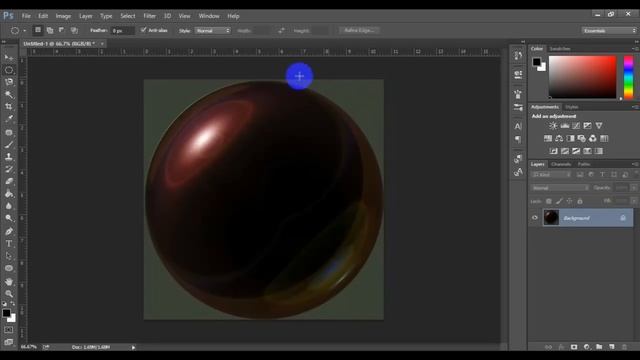
Task: Open the Image menu
Action: tap(63, 16)
